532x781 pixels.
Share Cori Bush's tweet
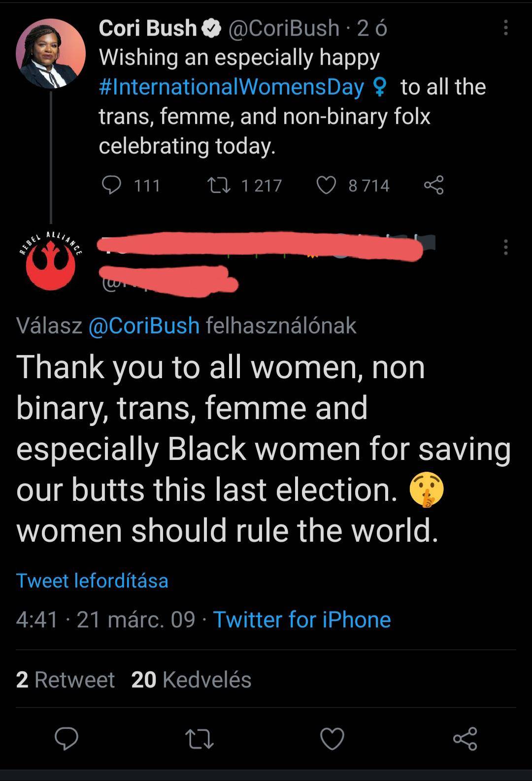click(433, 185)
